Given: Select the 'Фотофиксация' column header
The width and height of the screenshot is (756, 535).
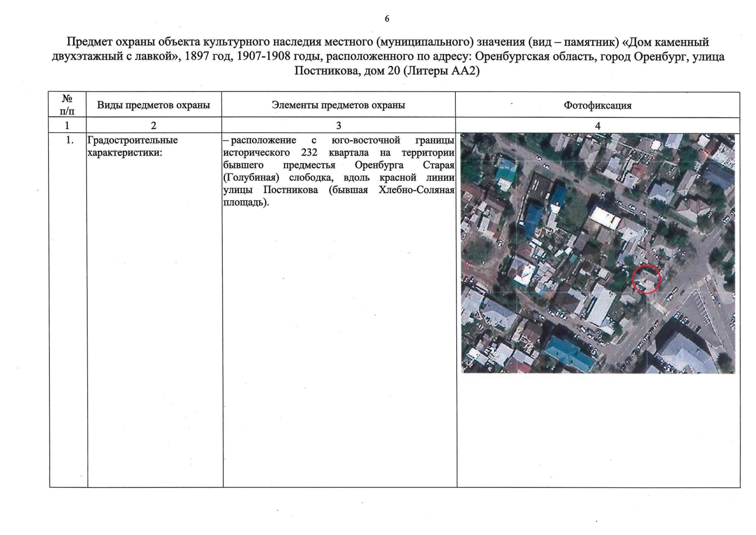Looking at the screenshot, I should tap(597, 106).
